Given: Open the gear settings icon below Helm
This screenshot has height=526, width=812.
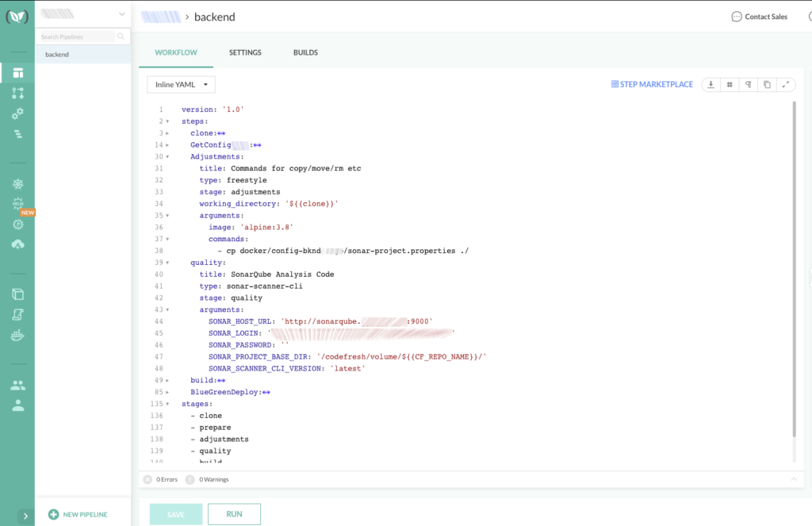Looking at the screenshot, I should [x=18, y=225].
